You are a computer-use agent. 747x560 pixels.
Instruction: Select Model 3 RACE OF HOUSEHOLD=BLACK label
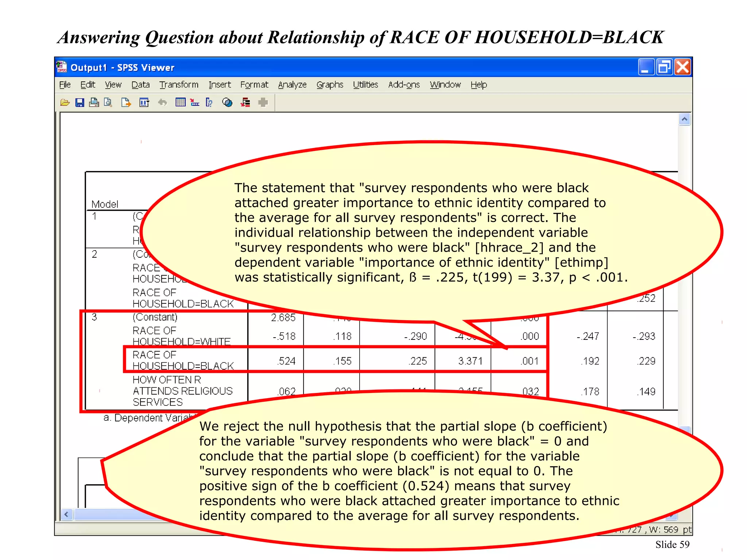pyautogui.click(x=183, y=361)
